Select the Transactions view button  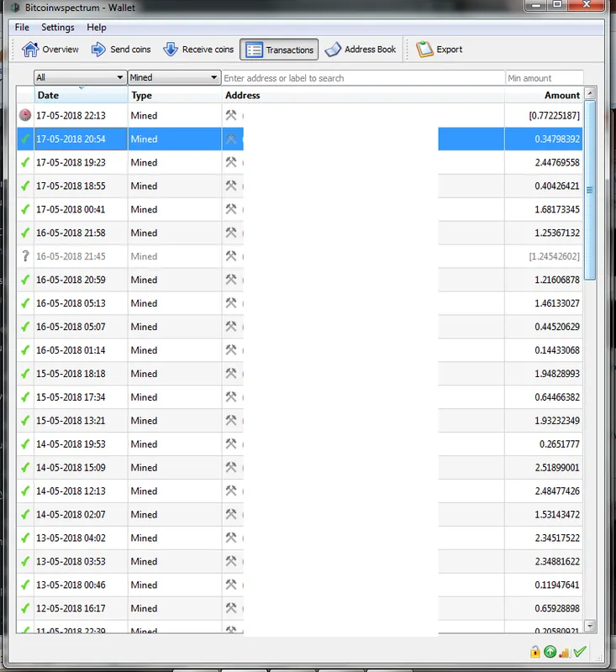(x=279, y=50)
